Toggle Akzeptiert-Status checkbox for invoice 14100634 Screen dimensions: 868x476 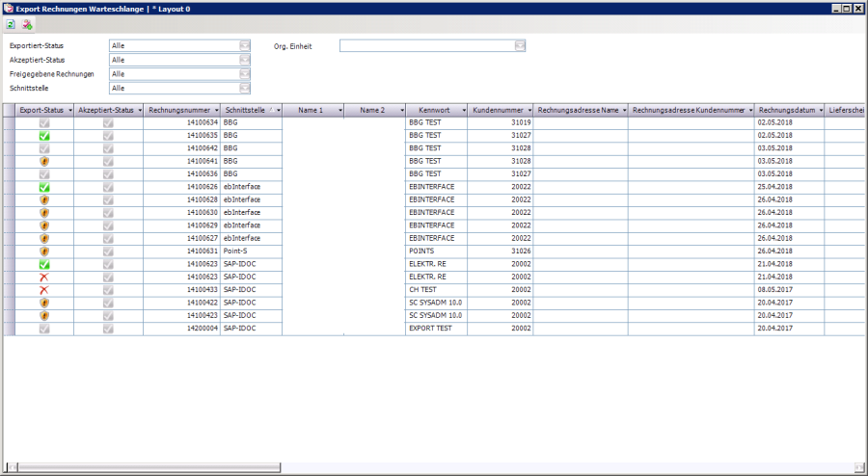coord(108,123)
